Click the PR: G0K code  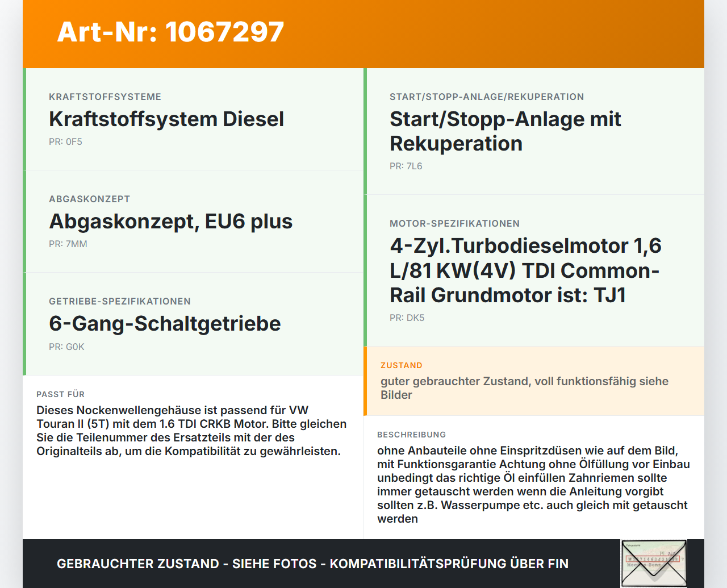tap(66, 347)
